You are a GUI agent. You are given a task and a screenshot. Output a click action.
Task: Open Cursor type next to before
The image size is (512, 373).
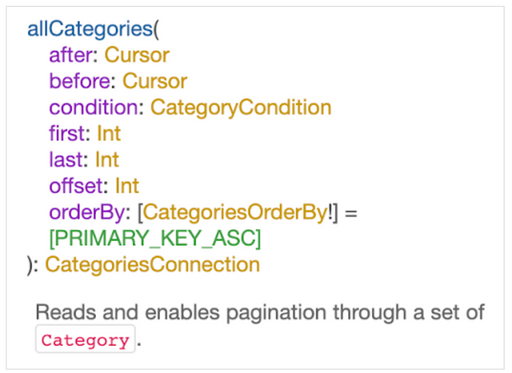pyautogui.click(x=155, y=81)
